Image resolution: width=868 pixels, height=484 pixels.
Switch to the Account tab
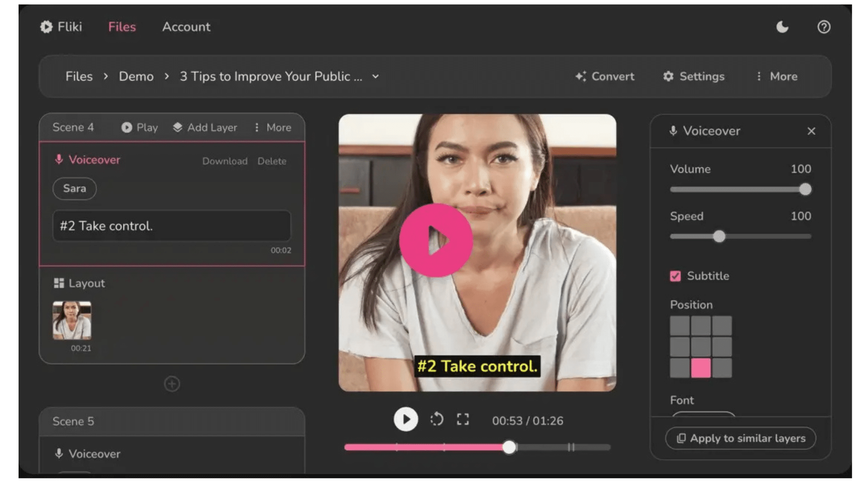186,27
